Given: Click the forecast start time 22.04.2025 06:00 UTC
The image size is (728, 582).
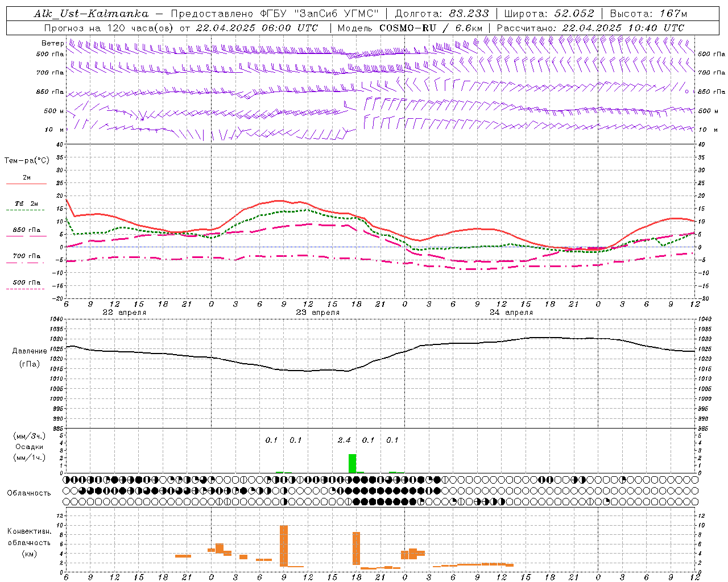Looking at the screenshot, I should click(x=257, y=28).
